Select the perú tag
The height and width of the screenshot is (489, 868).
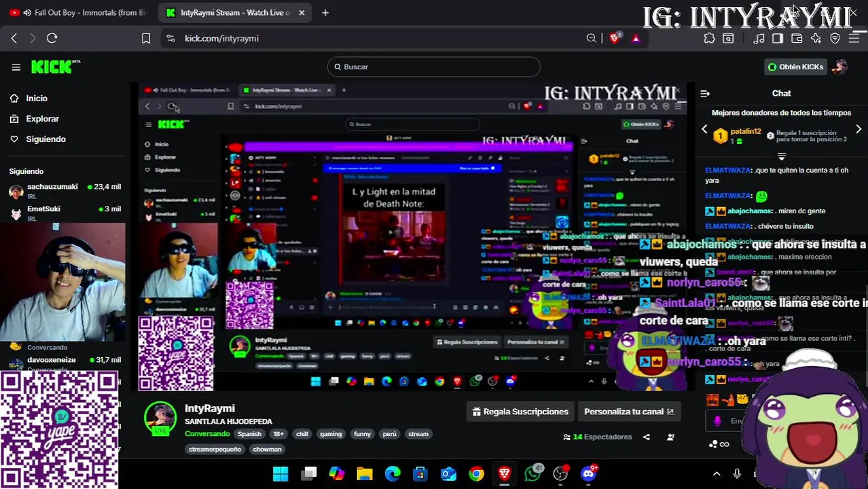click(x=389, y=434)
